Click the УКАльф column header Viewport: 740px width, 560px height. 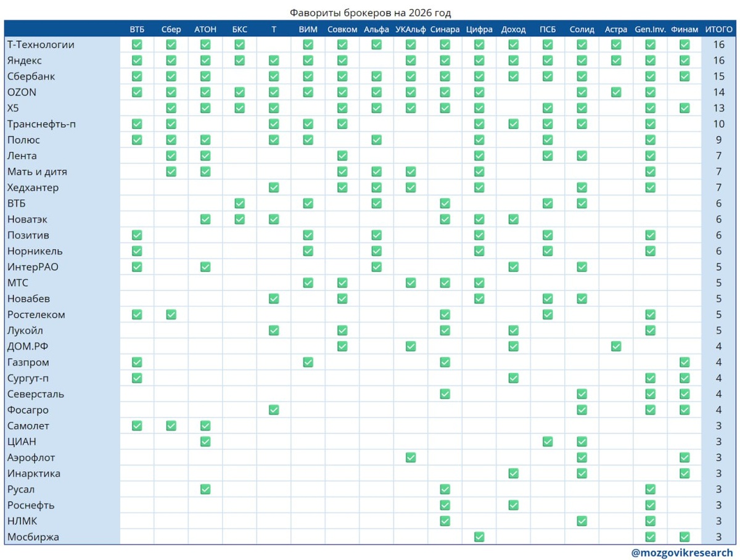[411, 29]
